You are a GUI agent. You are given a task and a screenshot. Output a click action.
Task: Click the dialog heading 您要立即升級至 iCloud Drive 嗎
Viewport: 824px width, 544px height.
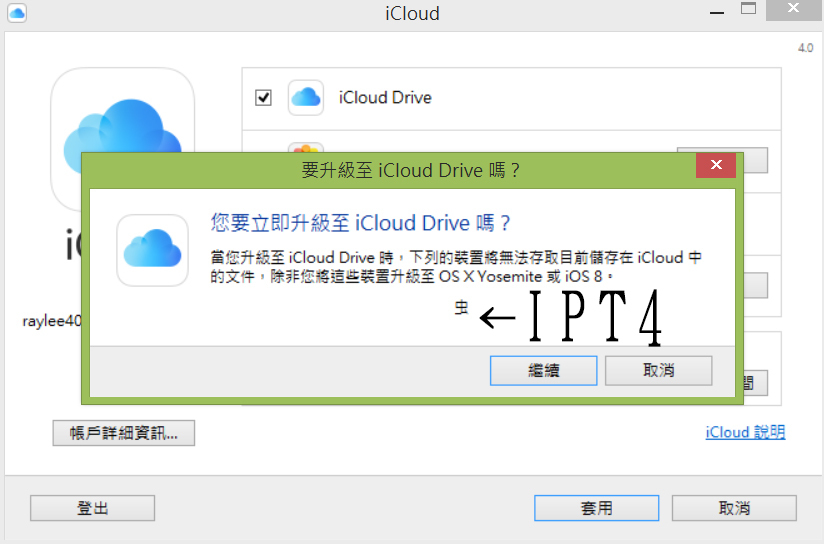[360, 223]
